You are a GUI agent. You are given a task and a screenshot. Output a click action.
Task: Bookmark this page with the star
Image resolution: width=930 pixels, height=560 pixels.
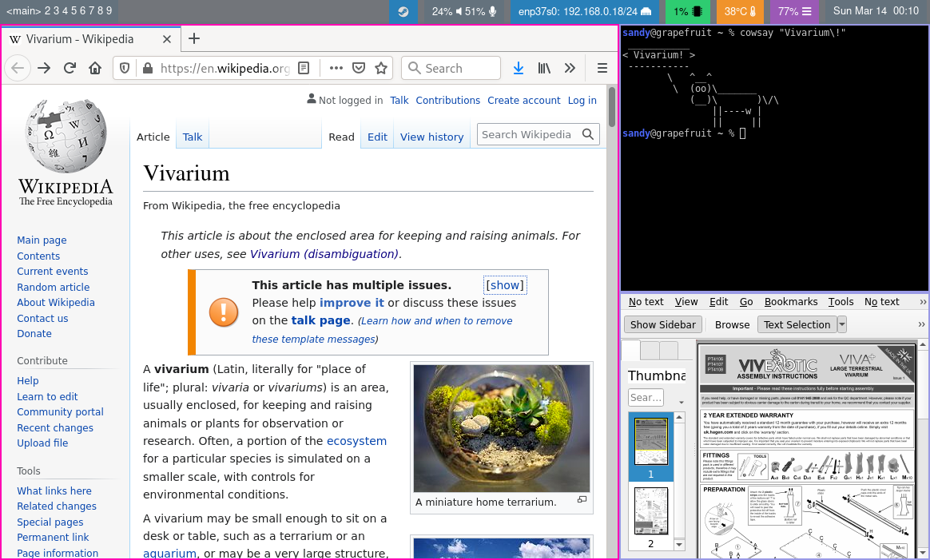coord(381,68)
